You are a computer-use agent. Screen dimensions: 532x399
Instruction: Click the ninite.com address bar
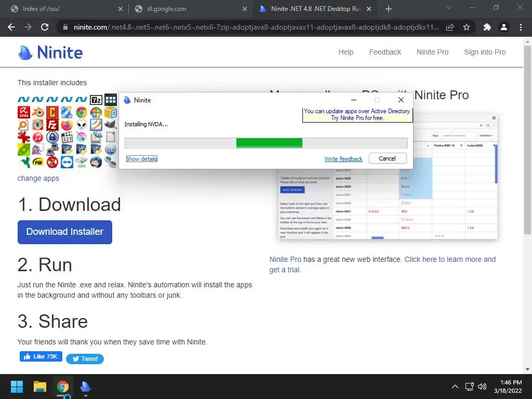point(256,27)
